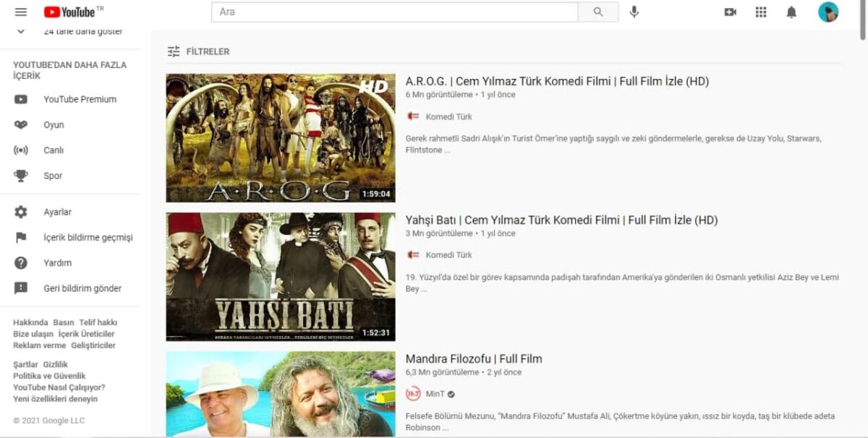
Task: Click the send feedback icon
Action: 21,288
